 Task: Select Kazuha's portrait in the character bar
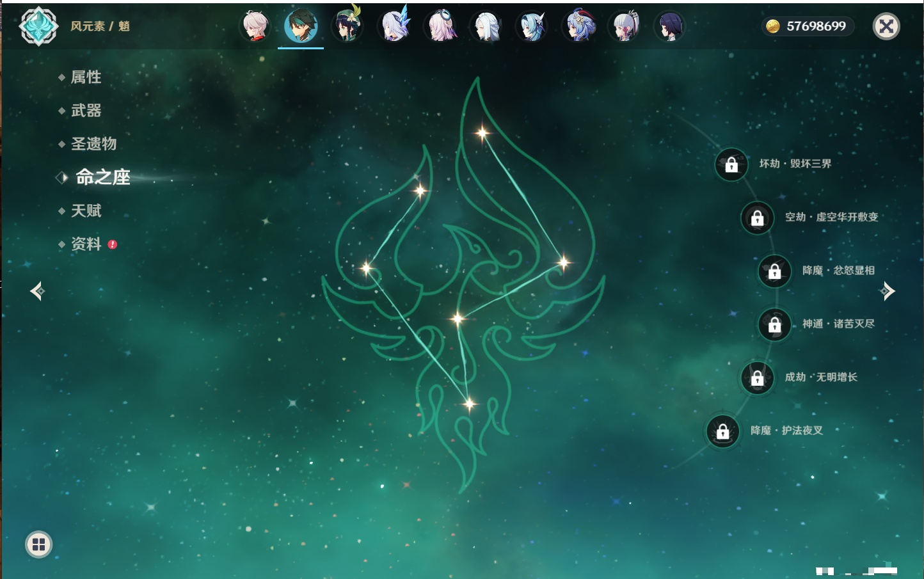255,27
